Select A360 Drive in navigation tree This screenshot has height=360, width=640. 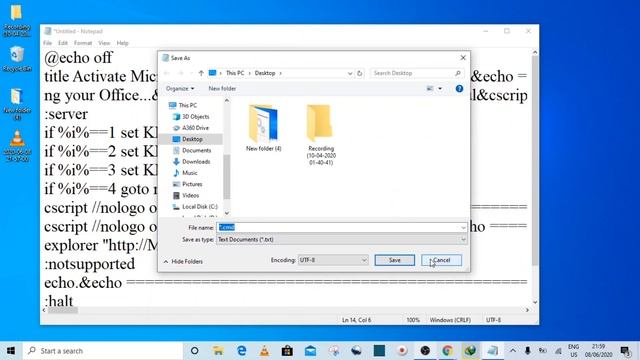[x=195, y=128]
